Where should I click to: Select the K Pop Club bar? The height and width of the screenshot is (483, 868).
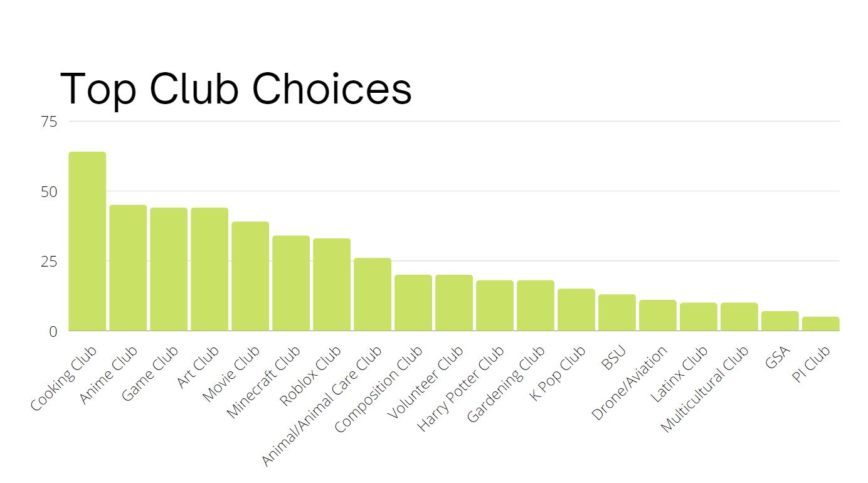[576, 310]
